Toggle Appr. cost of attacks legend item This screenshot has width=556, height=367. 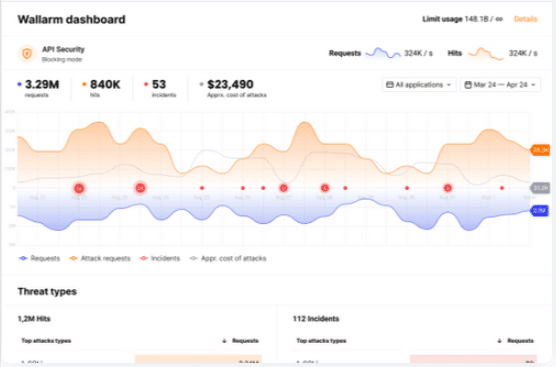click(228, 258)
